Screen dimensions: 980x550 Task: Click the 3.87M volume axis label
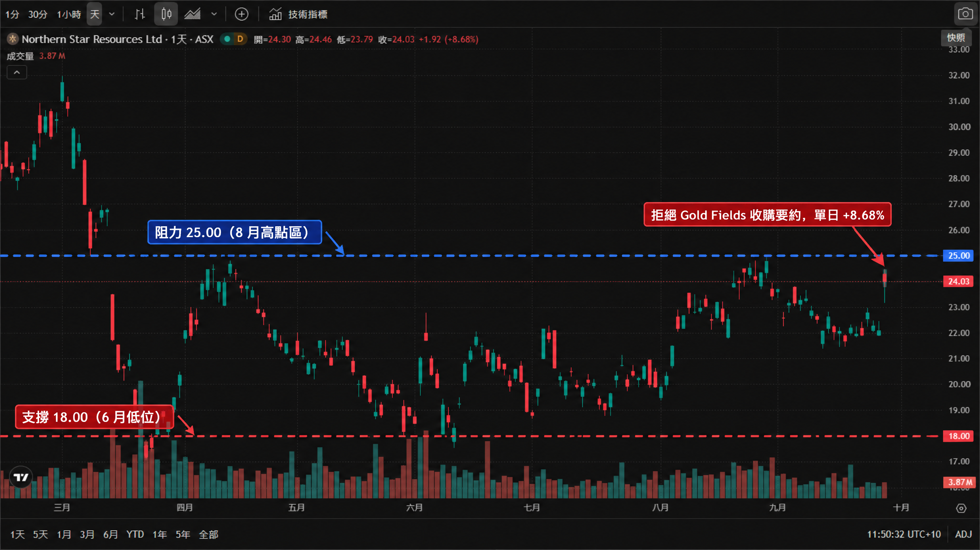[960, 482]
